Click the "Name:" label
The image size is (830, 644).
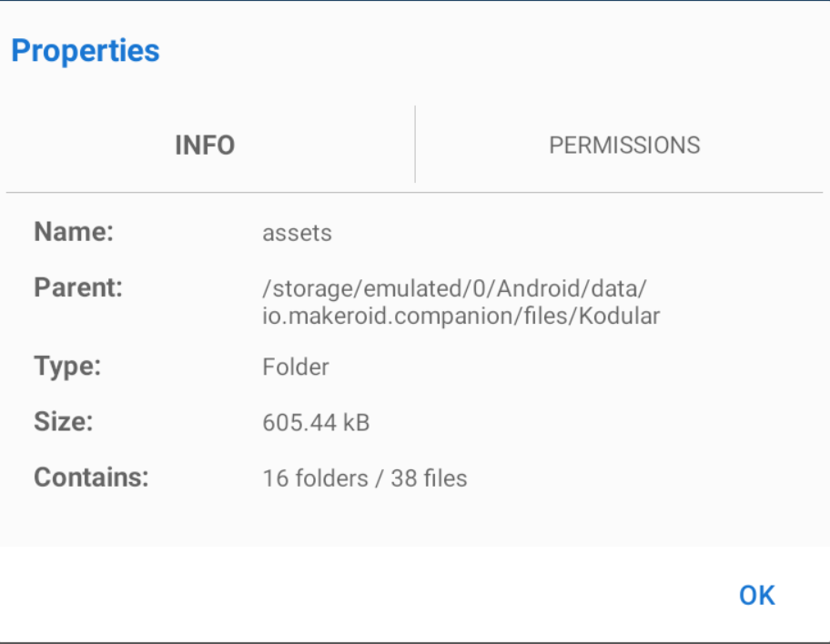74,232
